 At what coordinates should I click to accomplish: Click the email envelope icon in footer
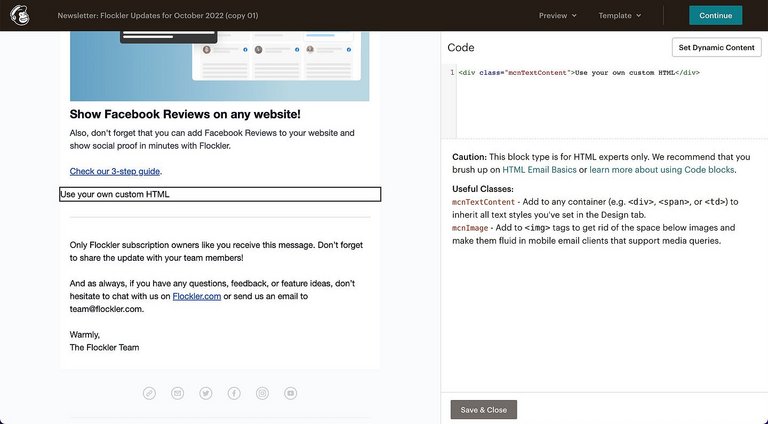tap(177, 393)
